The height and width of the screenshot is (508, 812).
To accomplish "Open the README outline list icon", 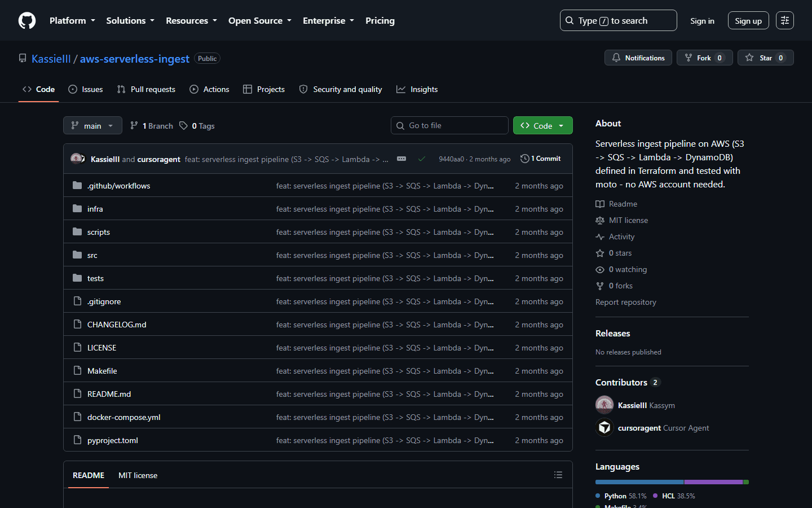I will pos(558,475).
